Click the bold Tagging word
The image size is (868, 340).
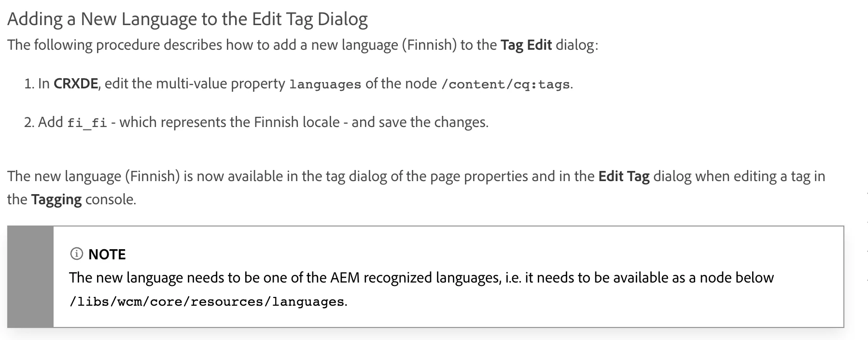56,199
